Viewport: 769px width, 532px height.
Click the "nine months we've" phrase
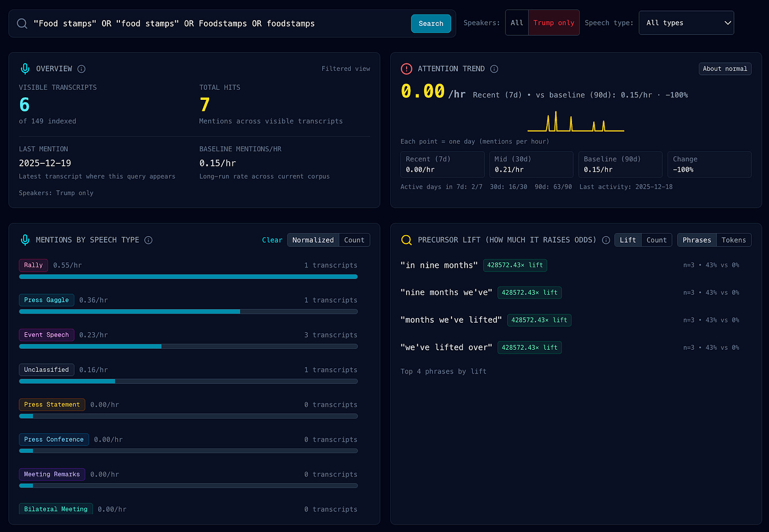(446, 293)
